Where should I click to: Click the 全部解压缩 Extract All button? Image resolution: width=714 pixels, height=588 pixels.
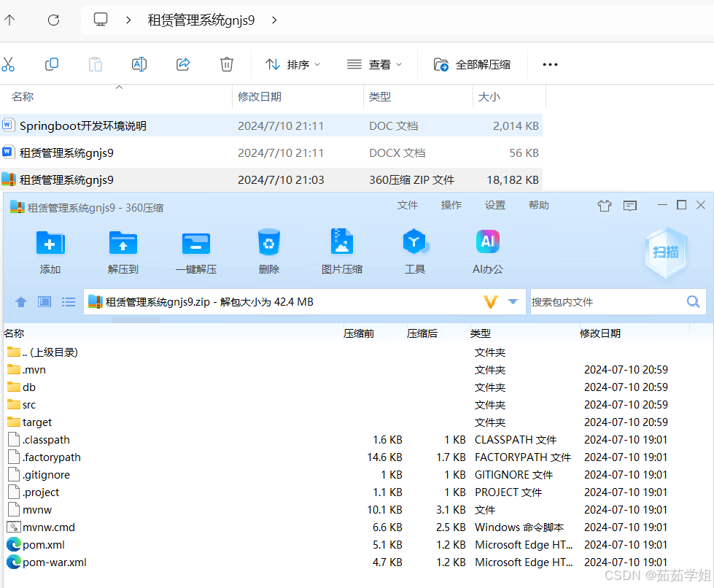[471, 64]
